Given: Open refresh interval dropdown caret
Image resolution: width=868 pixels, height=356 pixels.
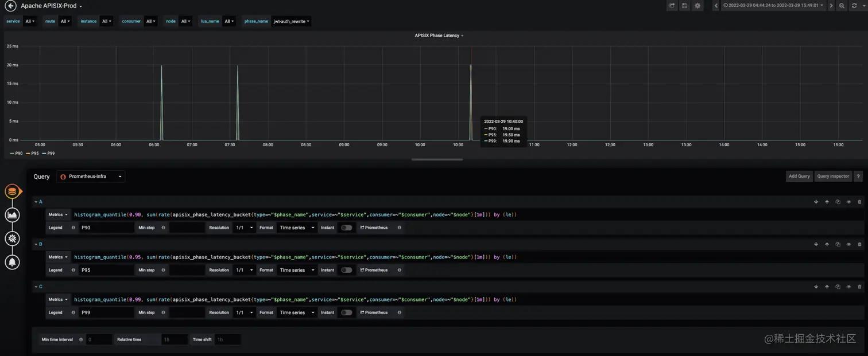Looking at the screenshot, I should point(863,6).
